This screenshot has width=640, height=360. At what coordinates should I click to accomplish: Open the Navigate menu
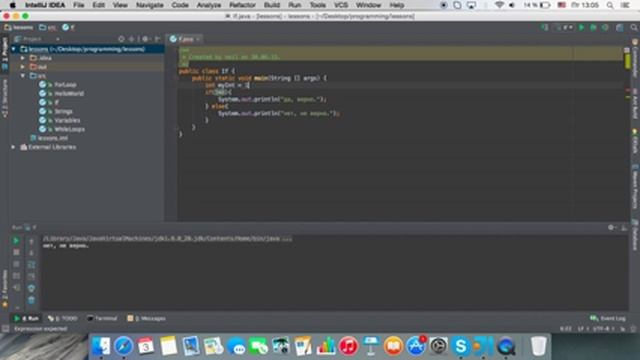(149, 5)
